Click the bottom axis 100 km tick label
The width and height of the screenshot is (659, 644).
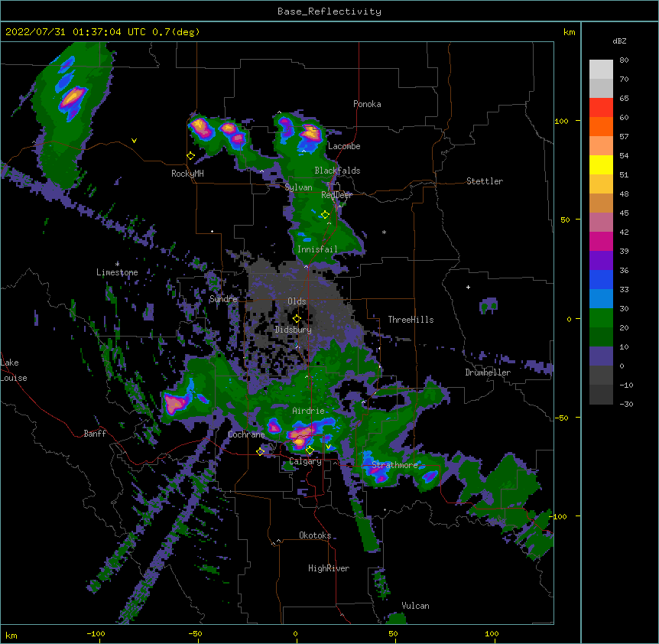tap(492, 633)
